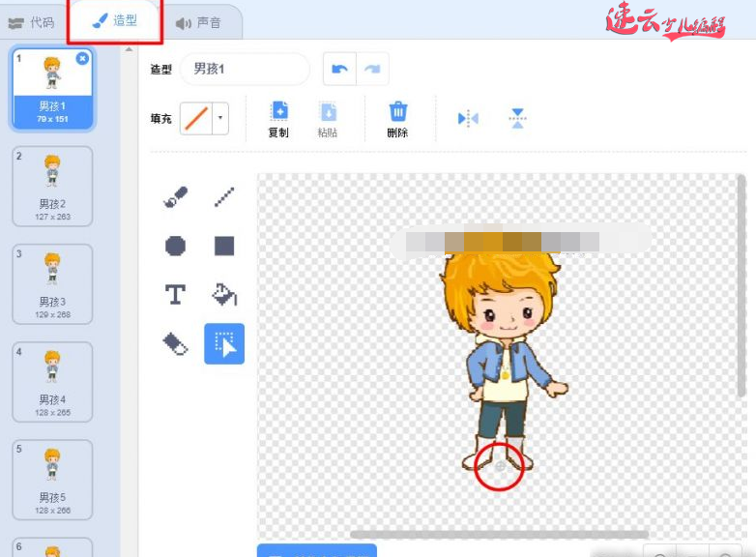
Task: Select costume thumbnail 男孩2
Action: [x=52, y=187]
